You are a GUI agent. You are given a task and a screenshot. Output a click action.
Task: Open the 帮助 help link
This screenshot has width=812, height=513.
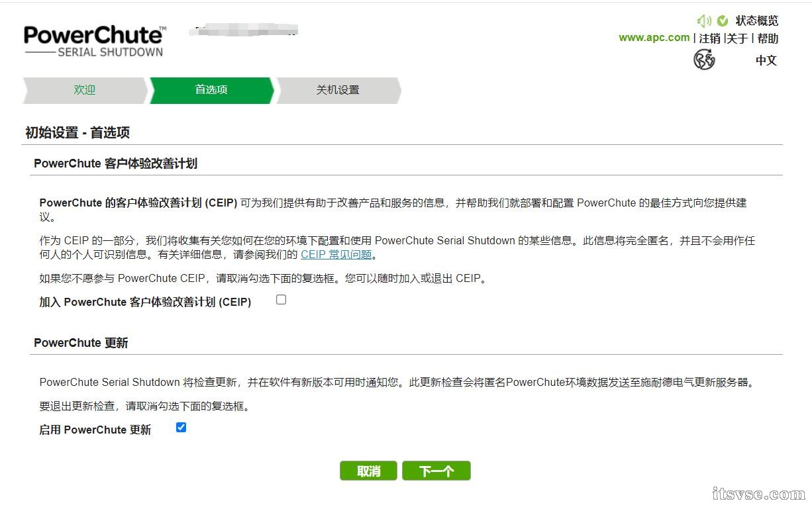tap(768, 38)
